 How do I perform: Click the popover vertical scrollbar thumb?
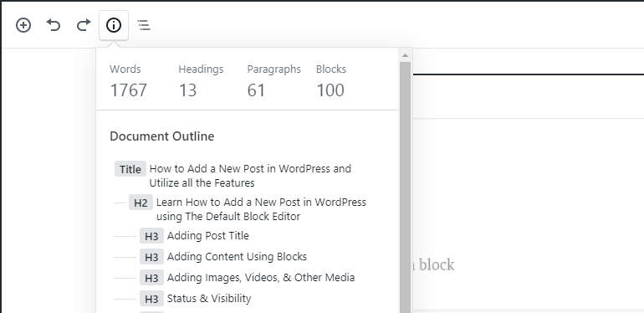tap(405, 187)
